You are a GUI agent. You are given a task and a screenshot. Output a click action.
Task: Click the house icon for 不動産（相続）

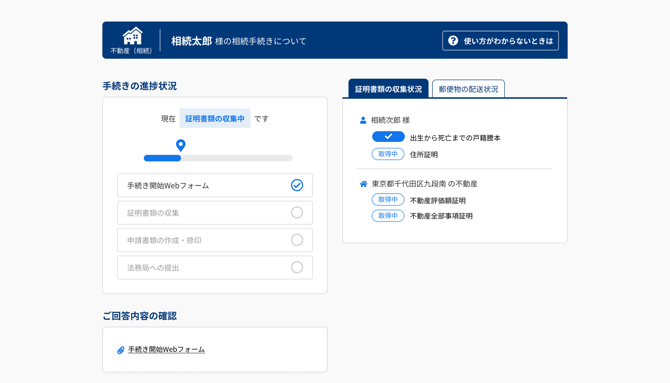point(132,36)
